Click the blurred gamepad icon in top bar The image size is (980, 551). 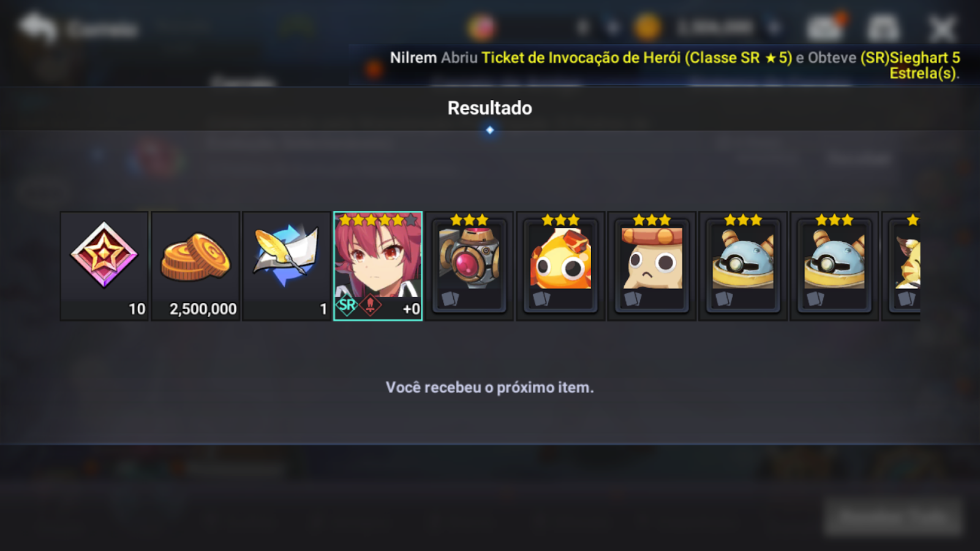pyautogui.click(x=883, y=28)
